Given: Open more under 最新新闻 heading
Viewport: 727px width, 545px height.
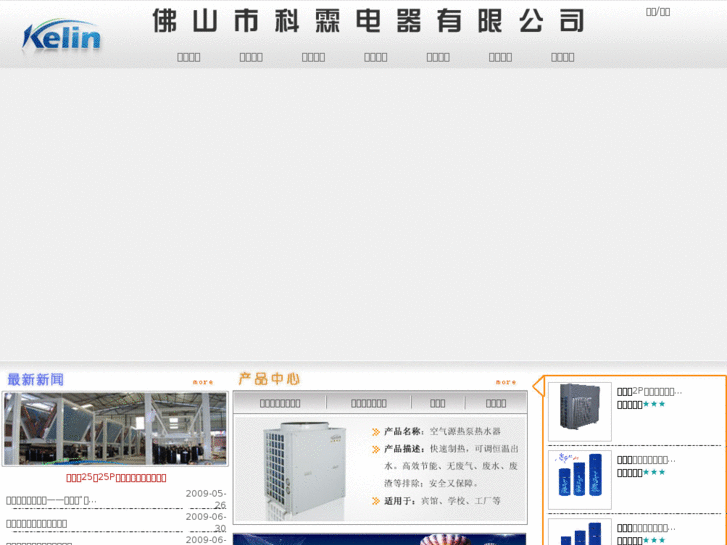Looking at the screenshot, I should pos(203,382).
